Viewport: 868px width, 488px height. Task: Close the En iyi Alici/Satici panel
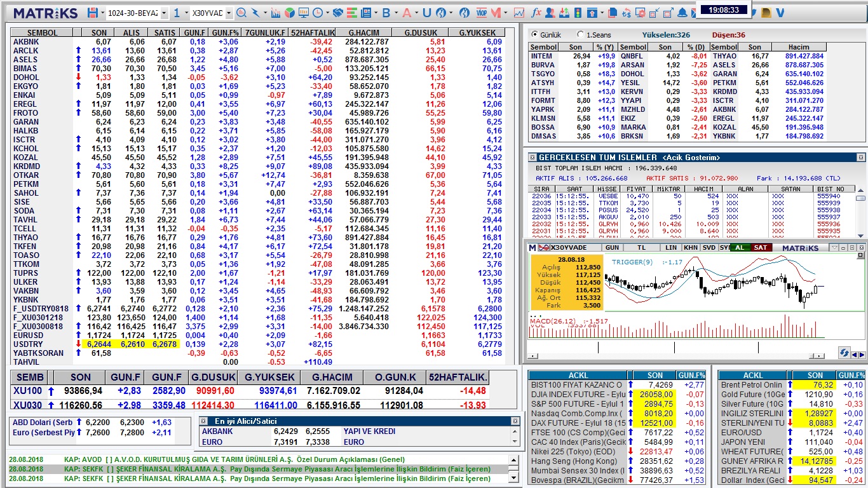pyautogui.click(x=515, y=421)
